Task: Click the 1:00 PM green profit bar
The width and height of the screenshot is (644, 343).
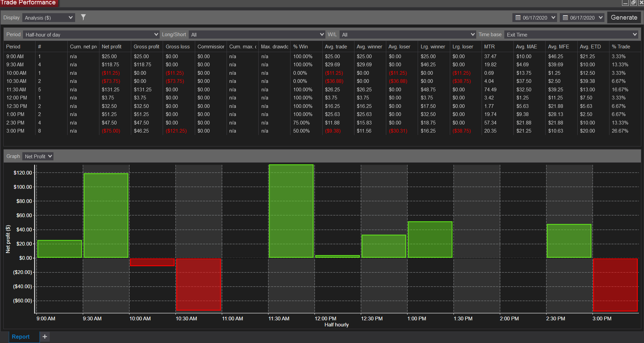Action: click(x=430, y=239)
